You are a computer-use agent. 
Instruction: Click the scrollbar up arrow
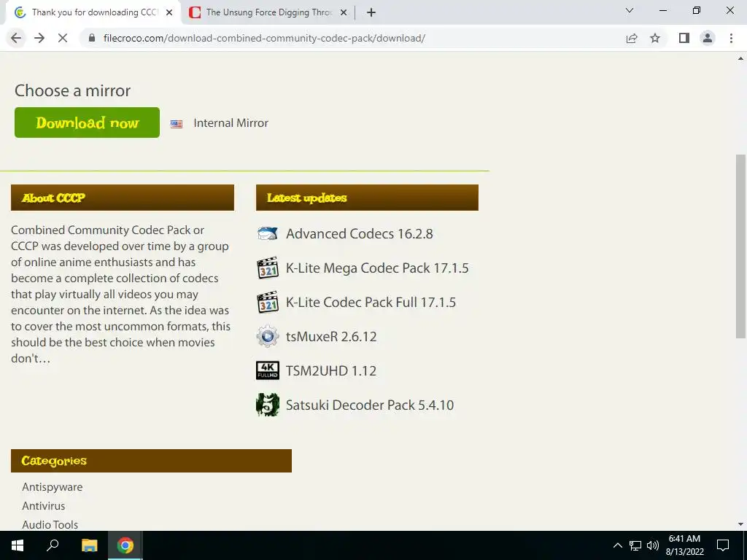tap(740, 59)
